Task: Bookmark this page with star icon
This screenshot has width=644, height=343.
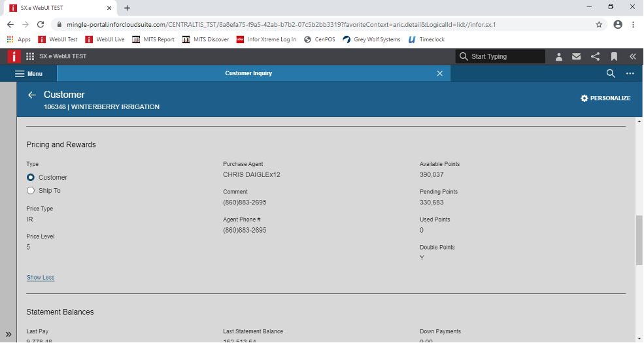Action: tap(599, 25)
